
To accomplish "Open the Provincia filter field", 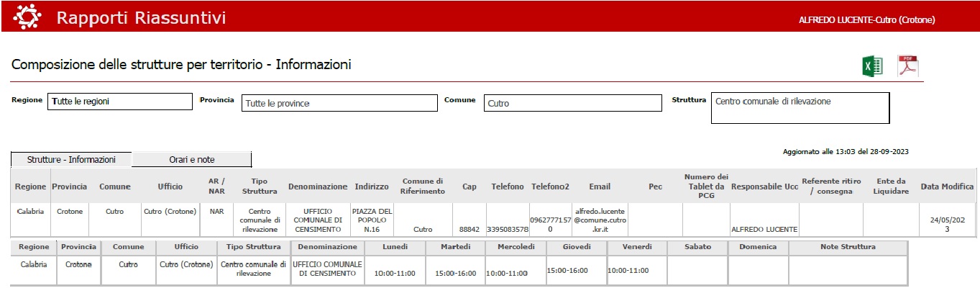I will 339,103.
